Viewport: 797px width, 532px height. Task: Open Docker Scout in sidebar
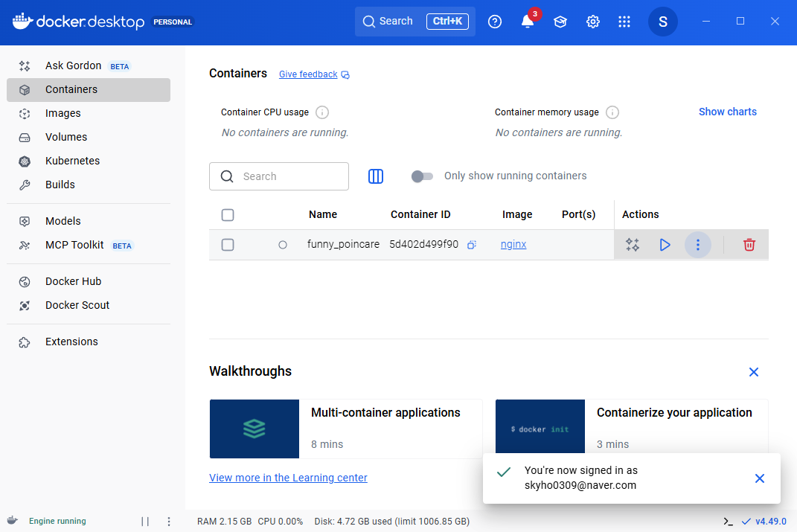coord(89,305)
